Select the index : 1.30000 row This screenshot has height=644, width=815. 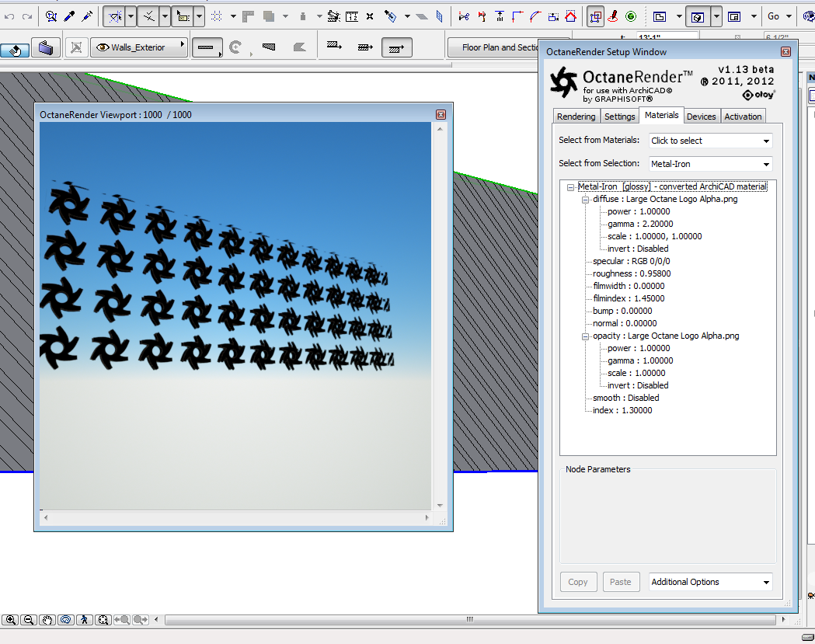coord(622,411)
